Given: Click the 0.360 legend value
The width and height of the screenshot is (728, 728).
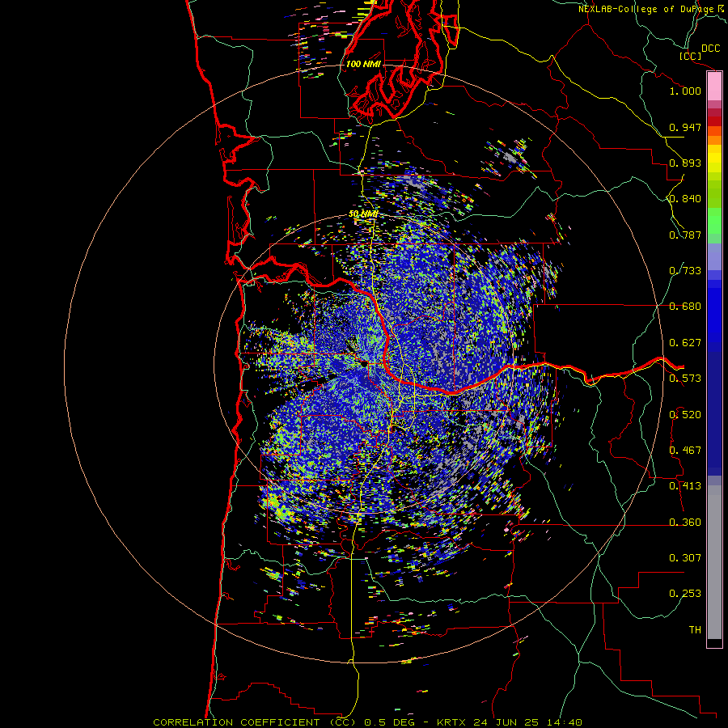Looking at the screenshot, I should (685, 523).
